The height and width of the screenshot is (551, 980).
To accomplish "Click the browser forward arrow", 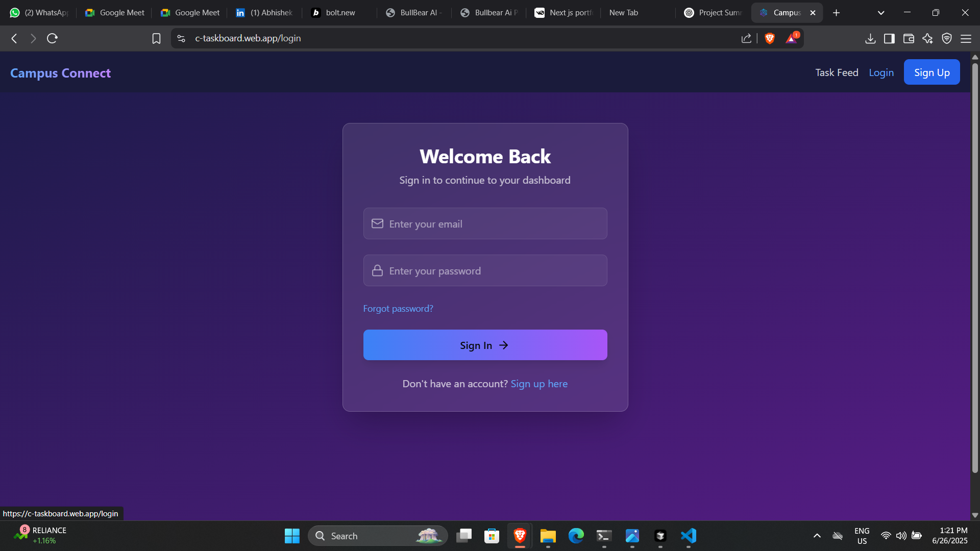I will pos(33,38).
